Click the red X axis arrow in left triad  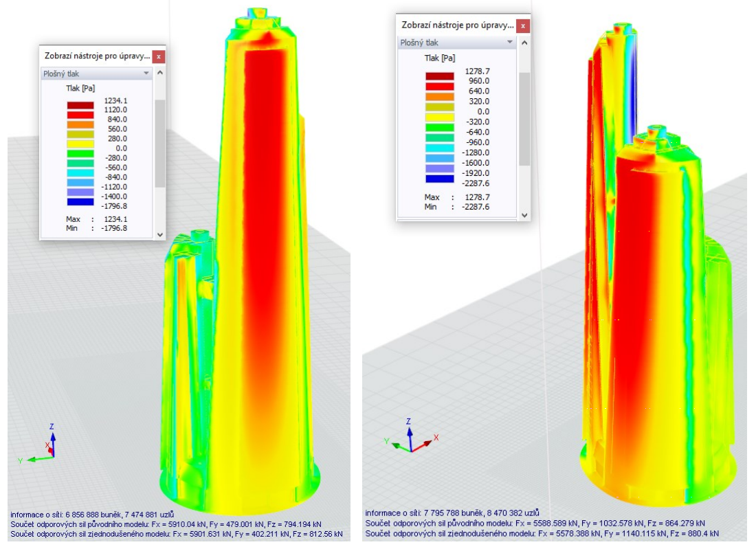(49, 450)
